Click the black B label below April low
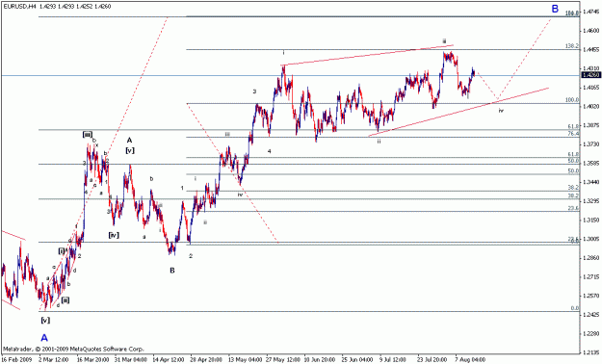Viewport: 602px width, 364px height. [172, 271]
